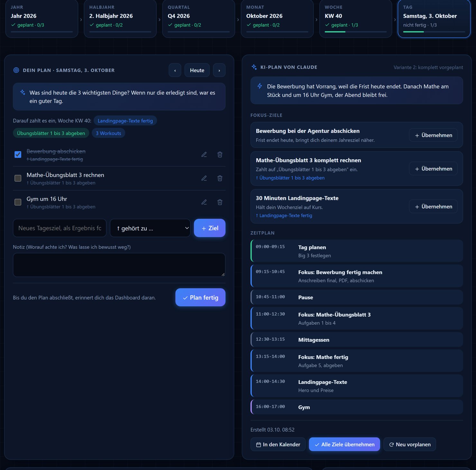Click 'In den Kalender'
This screenshot has height=470, width=476.
278,444
